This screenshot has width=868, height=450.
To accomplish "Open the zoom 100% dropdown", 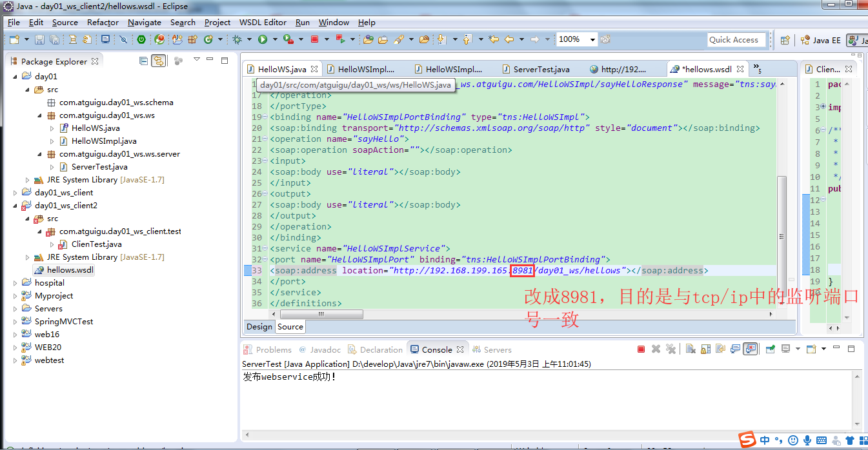I will click(592, 39).
